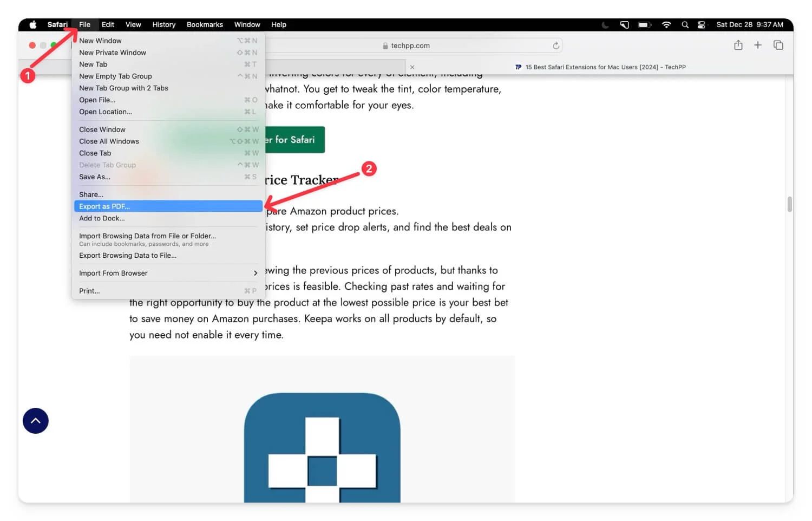Show tab overview
Viewport: 812px width, 521px height.
tap(778, 45)
